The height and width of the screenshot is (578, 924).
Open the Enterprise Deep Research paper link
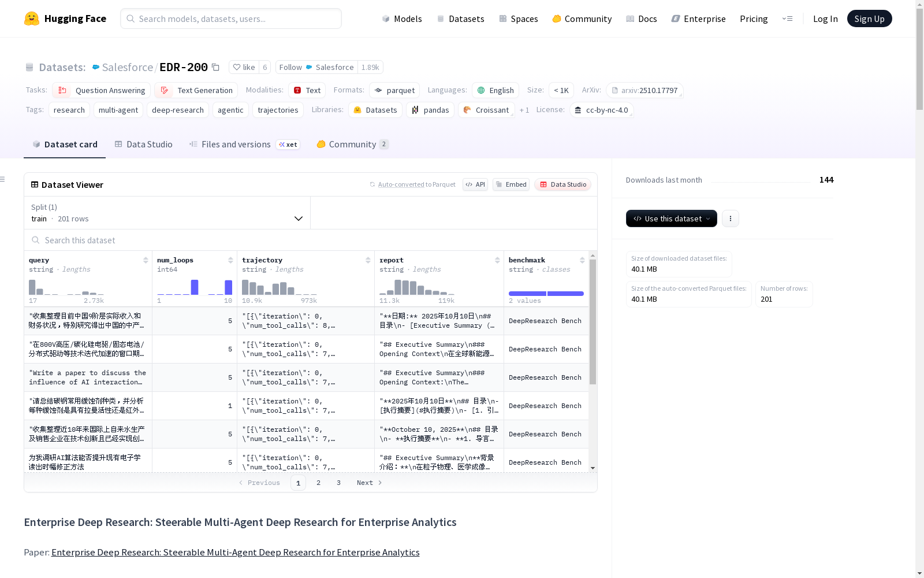(236, 552)
